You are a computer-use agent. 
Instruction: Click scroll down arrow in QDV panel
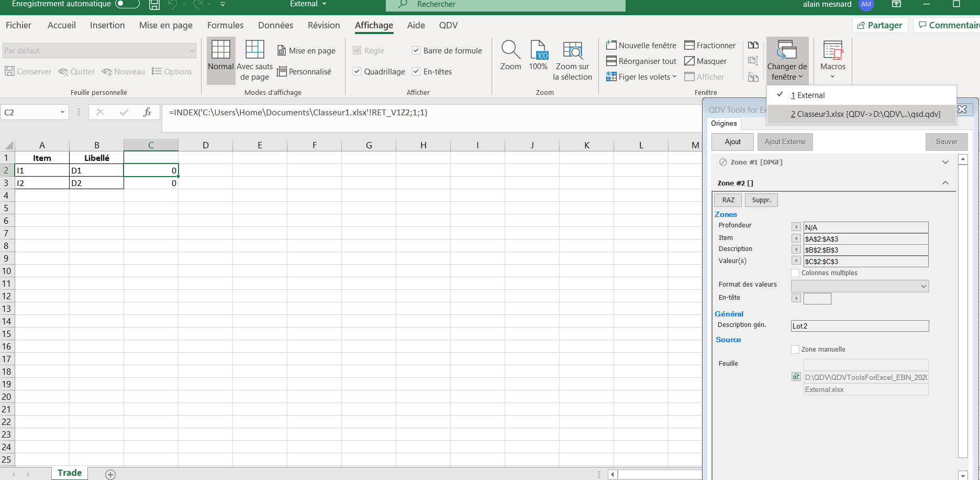pos(963,475)
